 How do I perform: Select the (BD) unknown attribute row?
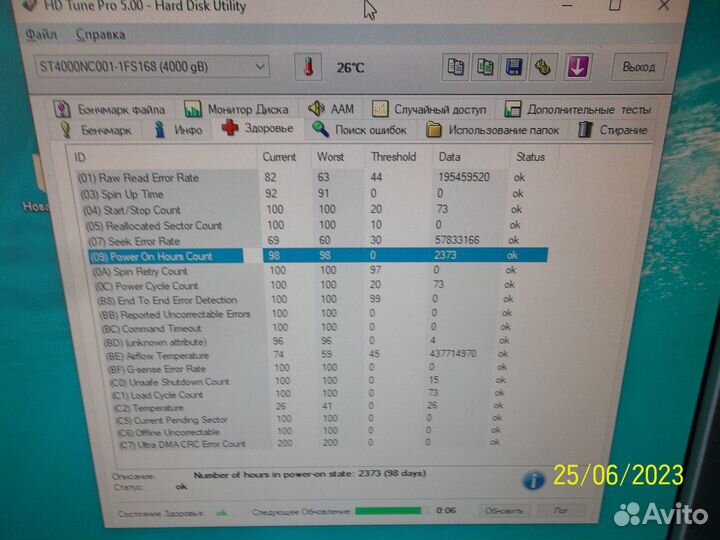[307, 342]
